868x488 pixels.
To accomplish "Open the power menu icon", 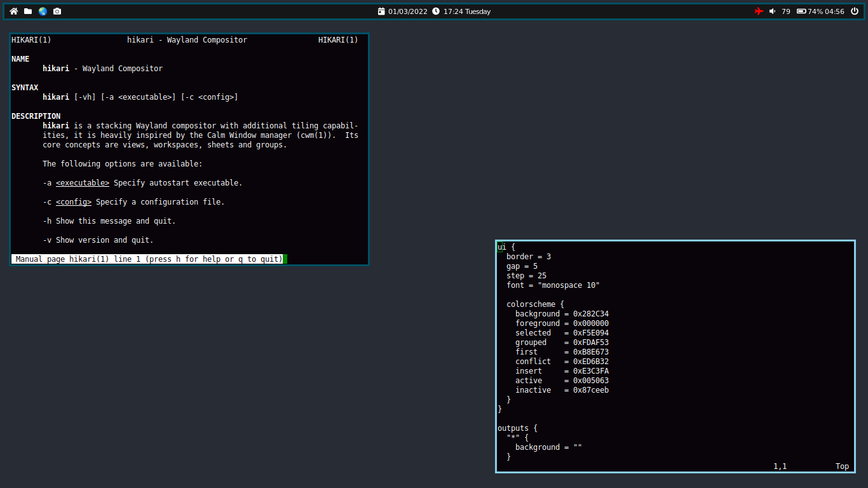I will pyautogui.click(x=855, y=11).
